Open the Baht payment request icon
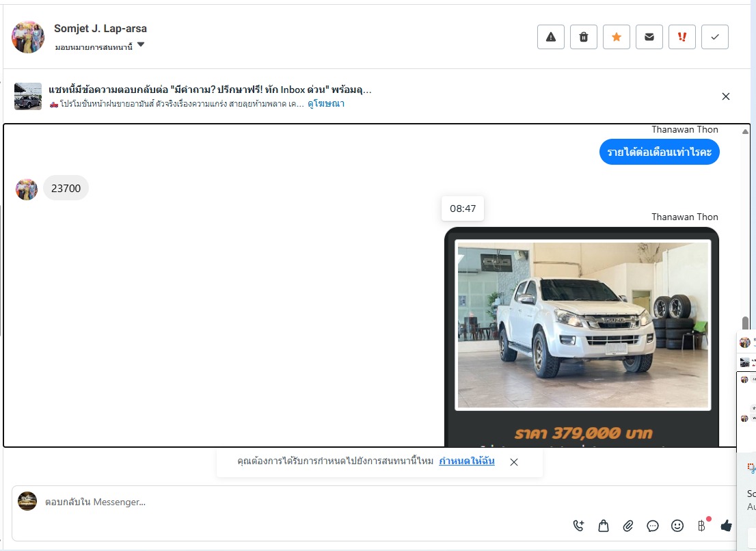Screen dimensions: 756x551 coord(702,525)
